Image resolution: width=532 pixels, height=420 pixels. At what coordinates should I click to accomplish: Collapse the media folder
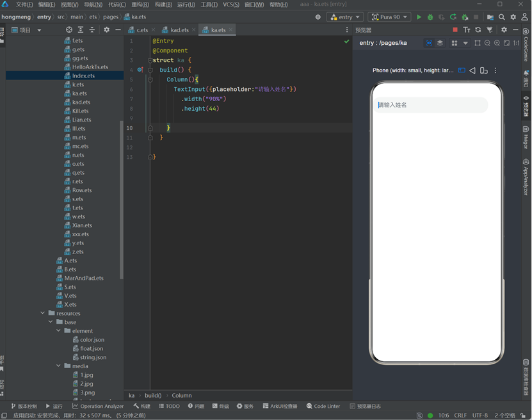pyautogui.click(x=58, y=366)
